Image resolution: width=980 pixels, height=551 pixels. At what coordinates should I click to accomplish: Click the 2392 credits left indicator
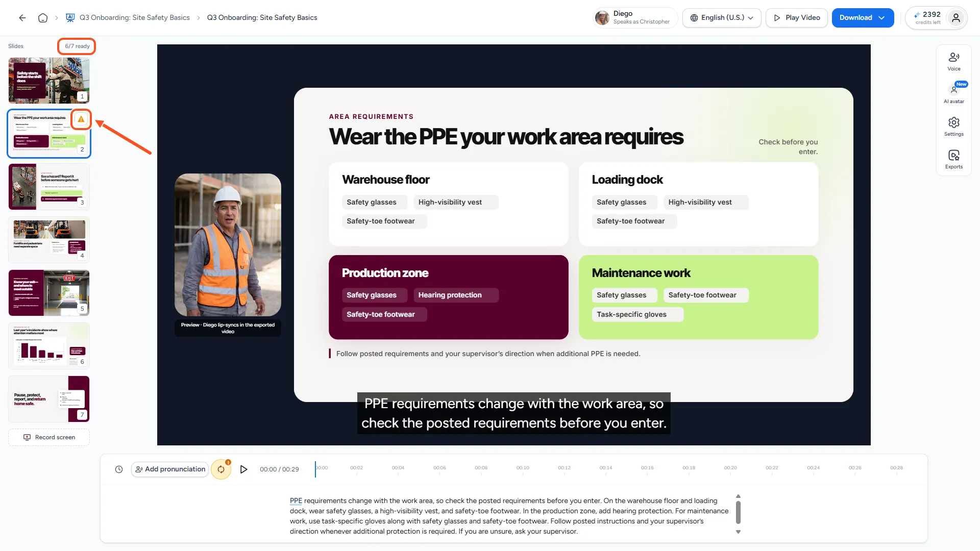tap(927, 18)
